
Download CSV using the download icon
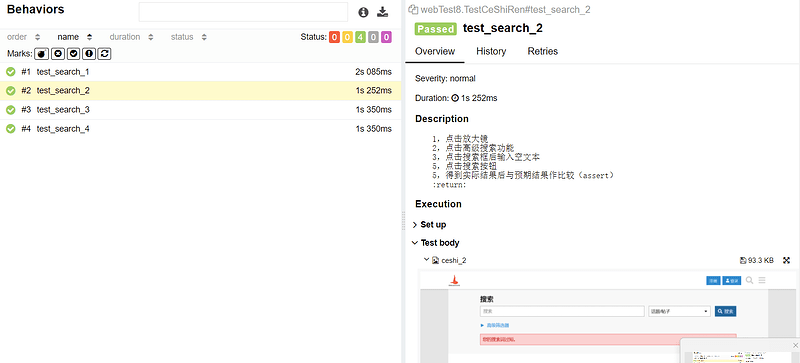click(383, 12)
